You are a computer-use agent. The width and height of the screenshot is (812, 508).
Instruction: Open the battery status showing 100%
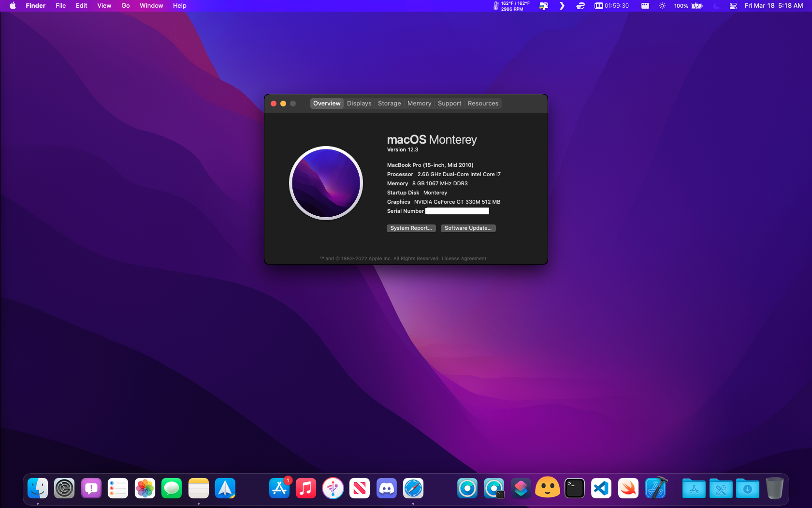[x=688, y=6]
